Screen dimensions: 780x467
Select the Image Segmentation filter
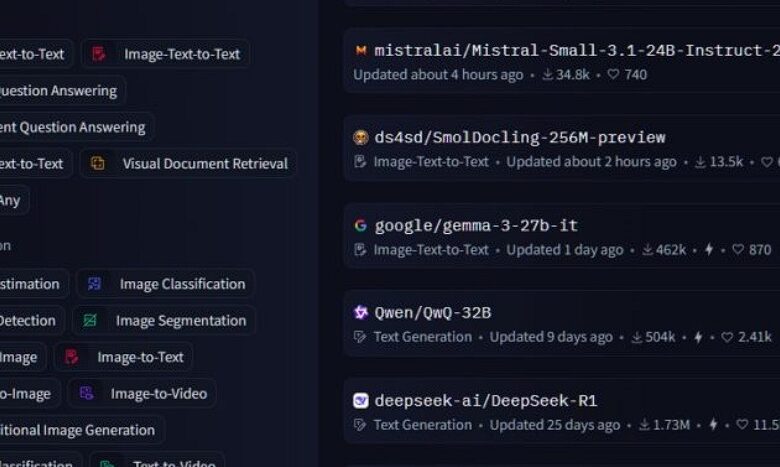(164, 321)
